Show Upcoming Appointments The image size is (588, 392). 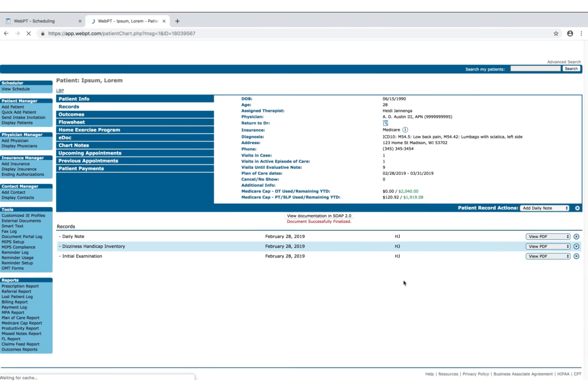[135, 153]
